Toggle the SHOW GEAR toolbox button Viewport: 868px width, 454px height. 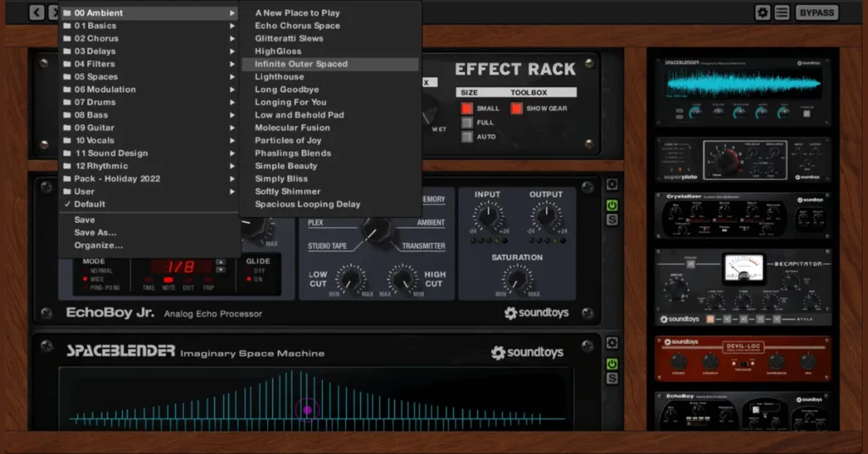516,108
